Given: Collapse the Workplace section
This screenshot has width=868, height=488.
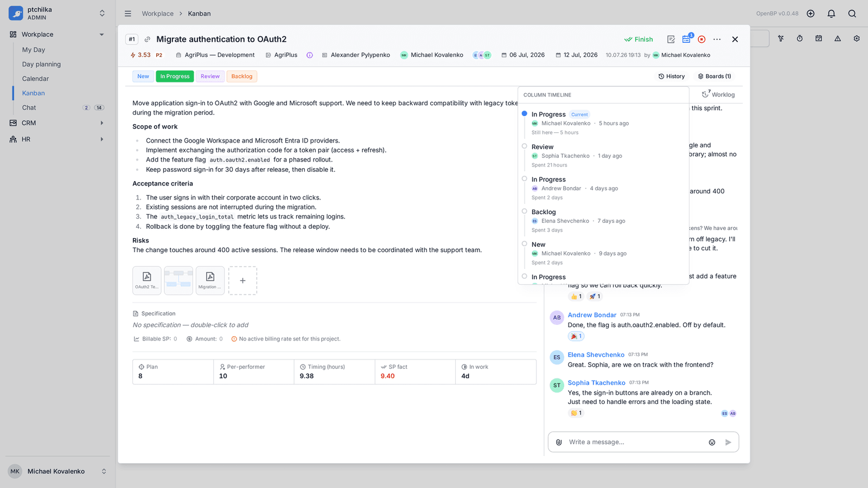Looking at the screenshot, I should pos(58,35).
